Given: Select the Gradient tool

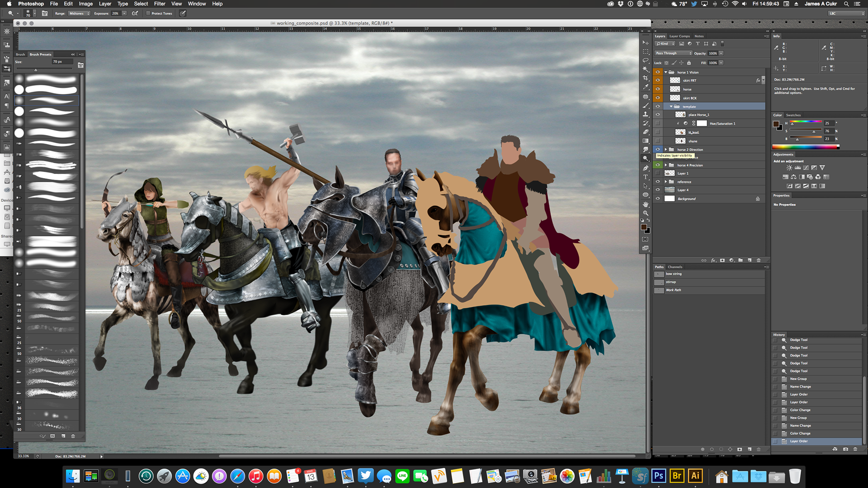Looking at the screenshot, I should [646, 141].
